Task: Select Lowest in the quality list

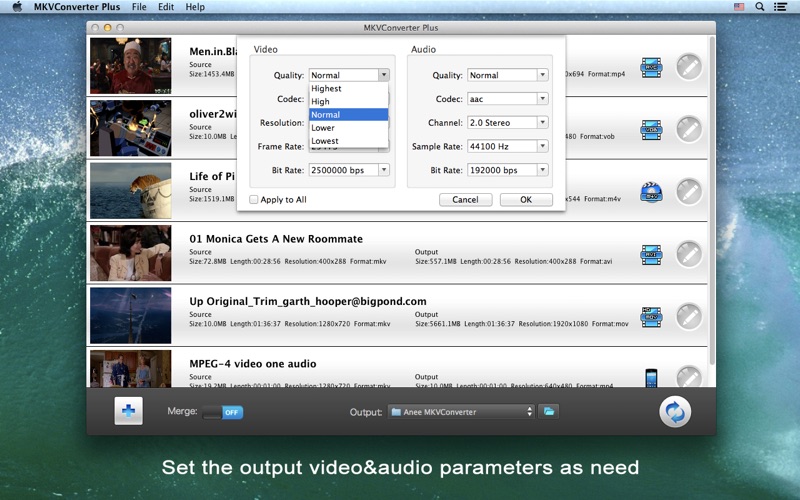Action: (x=348, y=141)
